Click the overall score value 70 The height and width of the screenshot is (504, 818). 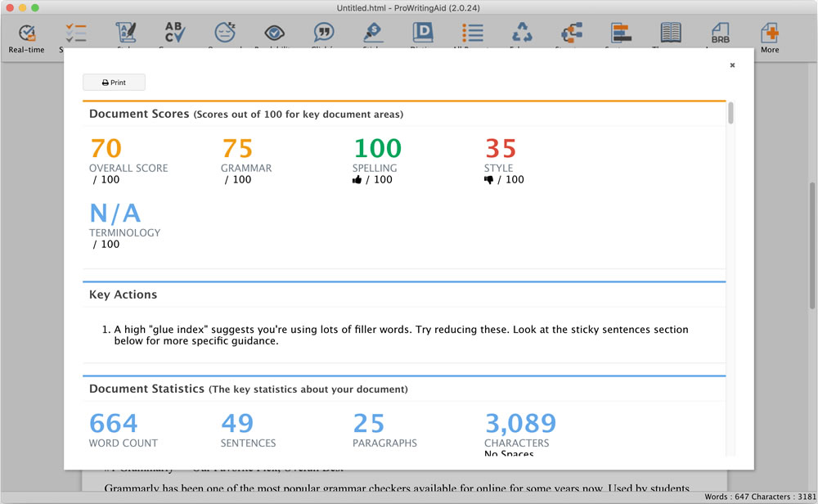(106, 148)
